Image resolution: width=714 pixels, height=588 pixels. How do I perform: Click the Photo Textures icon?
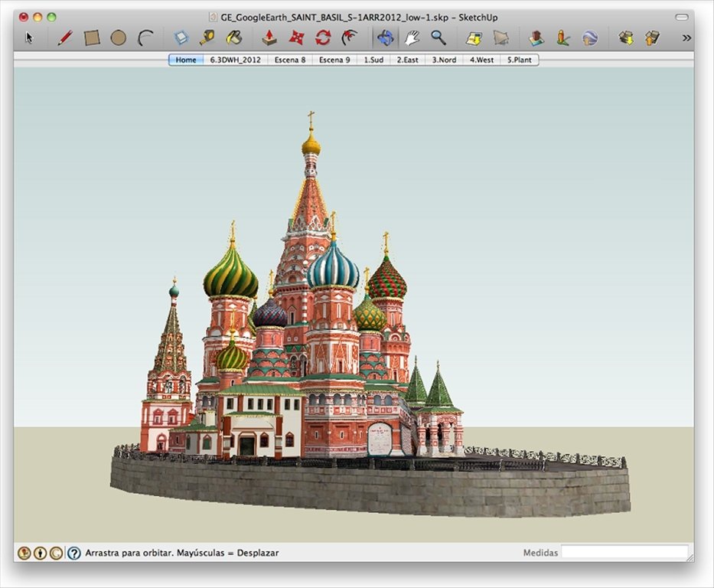[x=562, y=38]
